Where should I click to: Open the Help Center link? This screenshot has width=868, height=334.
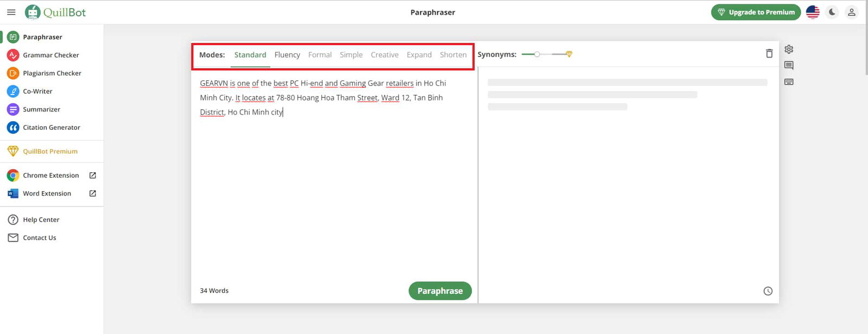(41, 219)
